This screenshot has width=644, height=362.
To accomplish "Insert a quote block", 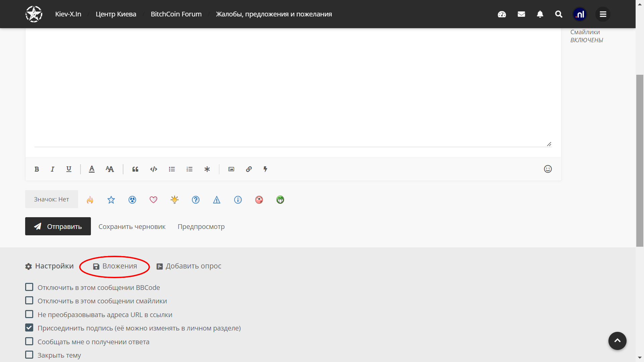I will point(135,169).
